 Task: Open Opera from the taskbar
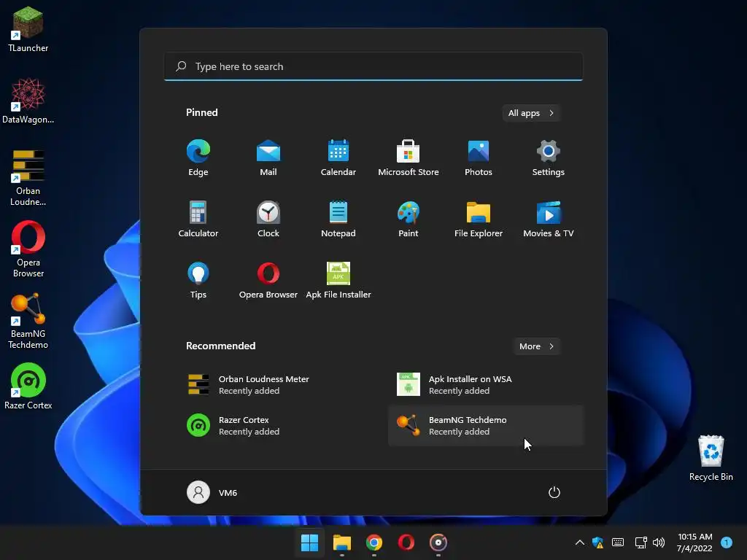coord(406,542)
